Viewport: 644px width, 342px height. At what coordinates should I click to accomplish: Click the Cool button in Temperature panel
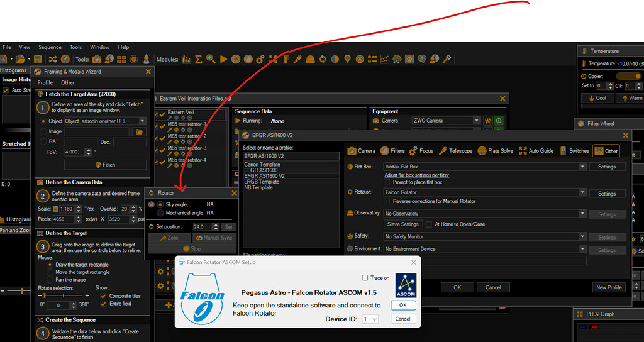[597, 98]
